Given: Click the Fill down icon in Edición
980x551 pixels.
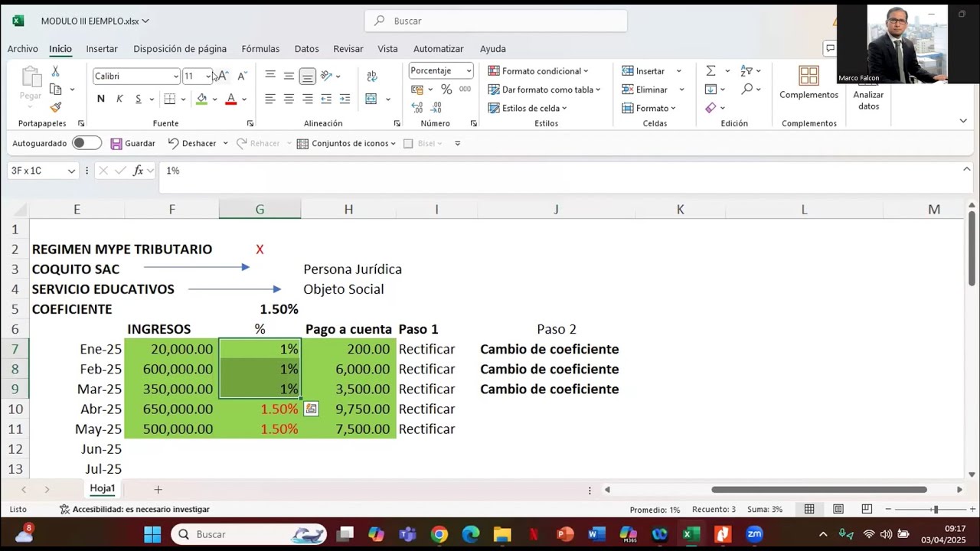Looking at the screenshot, I should click(x=710, y=90).
